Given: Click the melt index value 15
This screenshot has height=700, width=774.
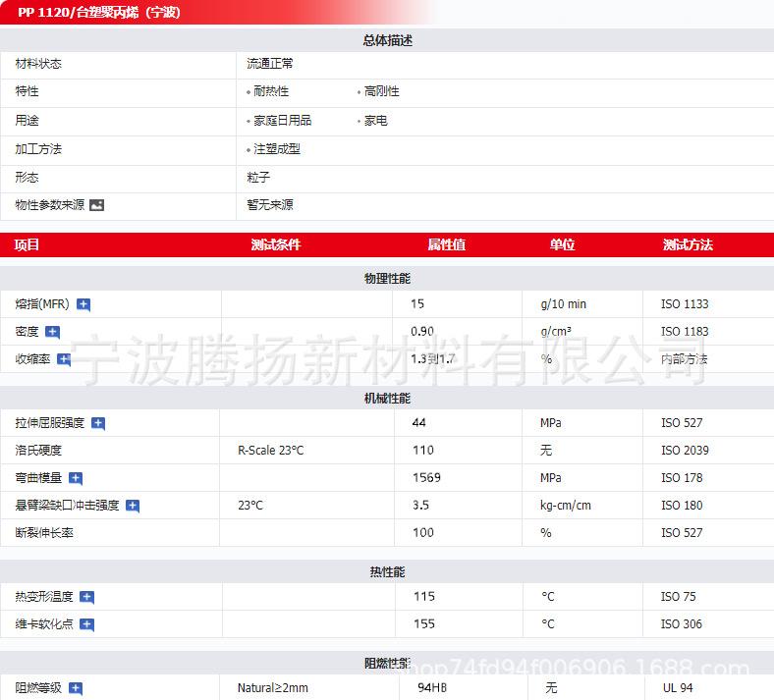Looking at the screenshot, I should 417,304.
